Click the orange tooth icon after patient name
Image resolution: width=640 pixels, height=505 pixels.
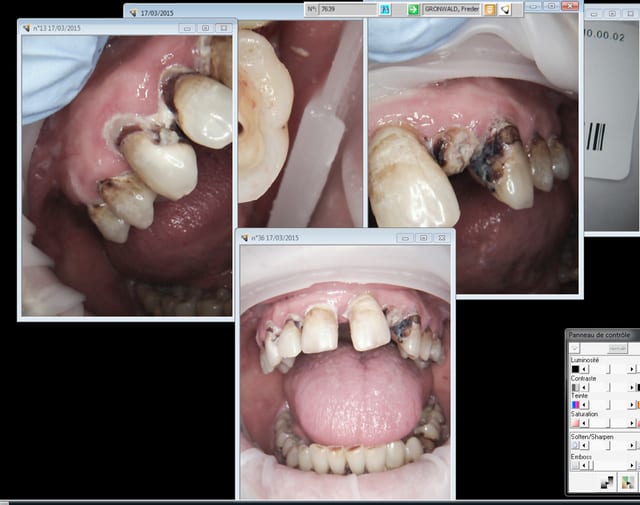click(x=490, y=9)
